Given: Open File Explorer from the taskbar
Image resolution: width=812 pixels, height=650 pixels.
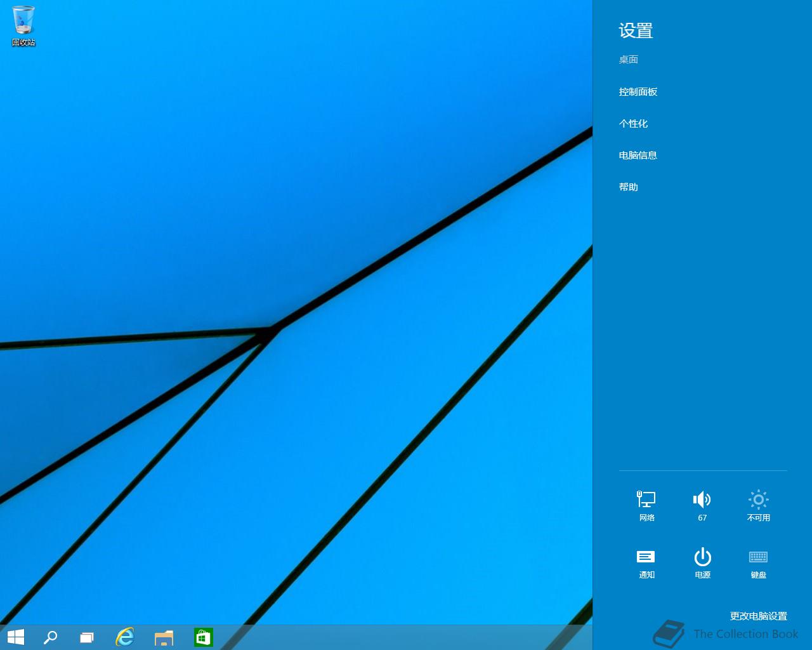Looking at the screenshot, I should (x=164, y=637).
